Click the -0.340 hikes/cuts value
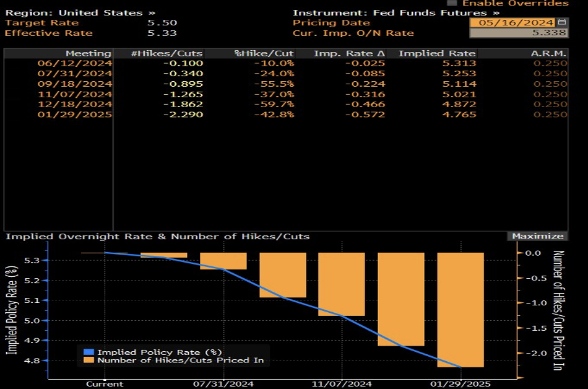 point(183,73)
